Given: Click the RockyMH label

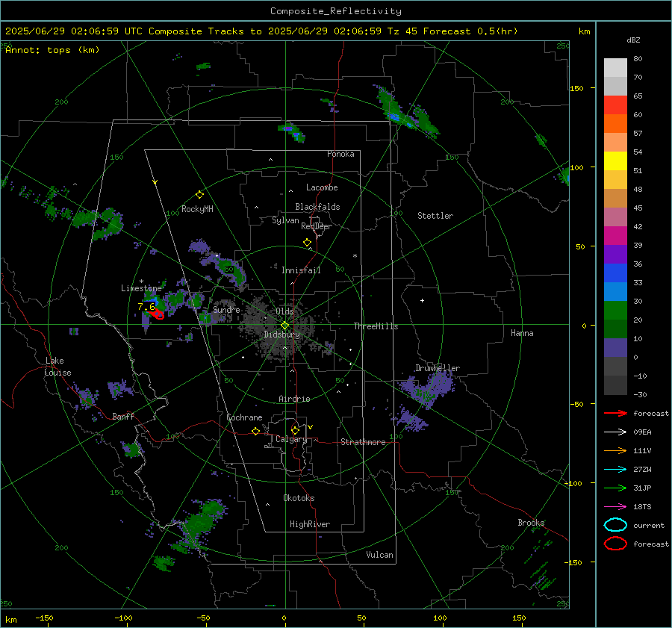Looking at the screenshot, I should (x=197, y=209).
